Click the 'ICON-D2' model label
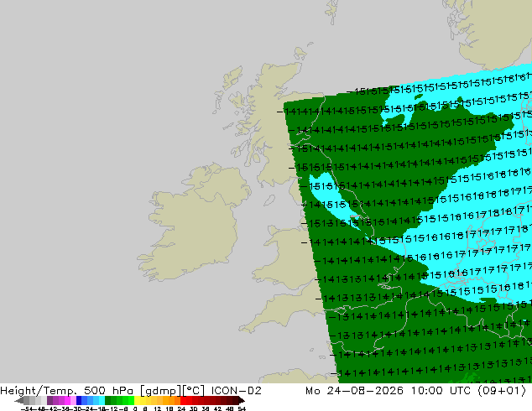 pyautogui.click(x=236, y=390)
